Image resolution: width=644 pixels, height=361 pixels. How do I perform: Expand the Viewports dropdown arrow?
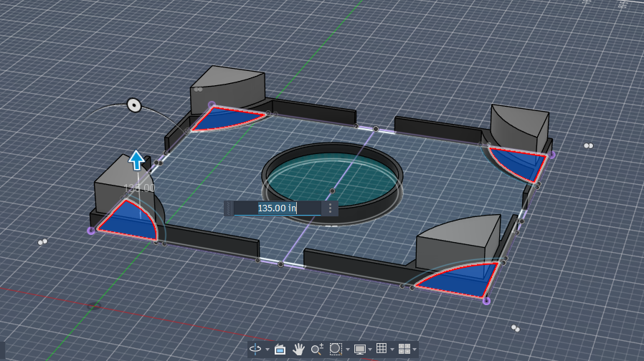click(415, 350)
